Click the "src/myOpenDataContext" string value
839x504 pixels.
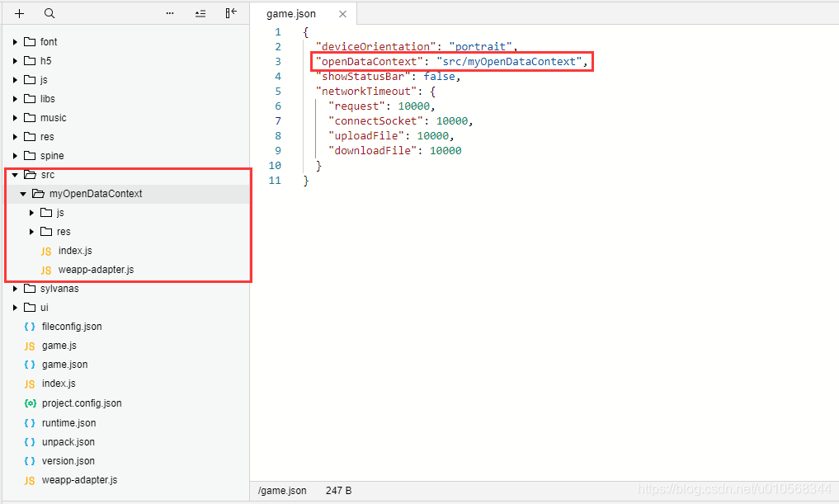[509, 62]
